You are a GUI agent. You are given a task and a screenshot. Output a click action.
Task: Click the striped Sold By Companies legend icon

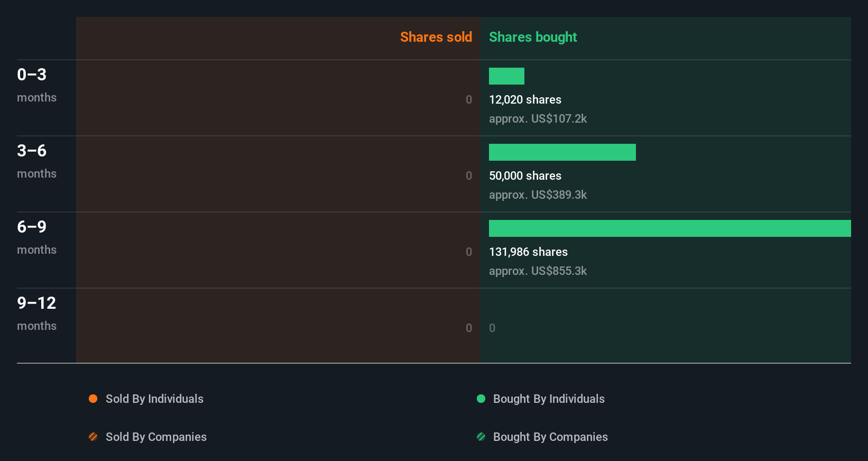tap(93, 437)
